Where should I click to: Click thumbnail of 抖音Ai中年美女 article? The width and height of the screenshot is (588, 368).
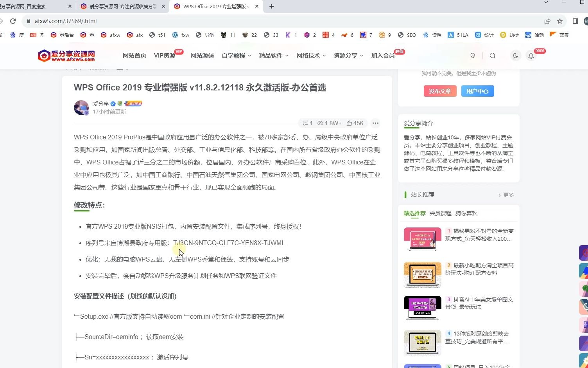click(x=422, y=308)
